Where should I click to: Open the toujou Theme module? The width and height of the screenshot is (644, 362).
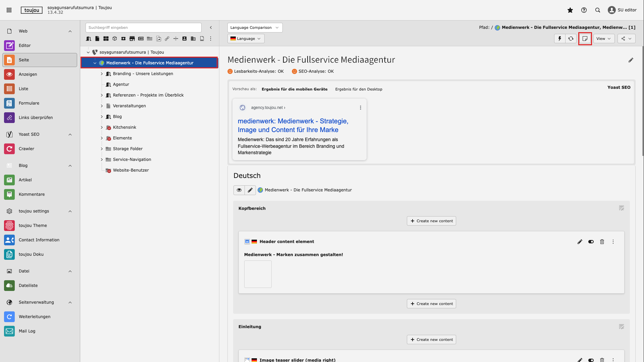pos(40,226)
